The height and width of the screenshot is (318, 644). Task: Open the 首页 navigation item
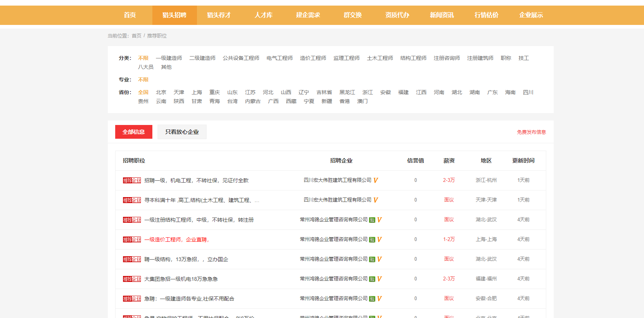pyautogui.click(x=130, y=15)
